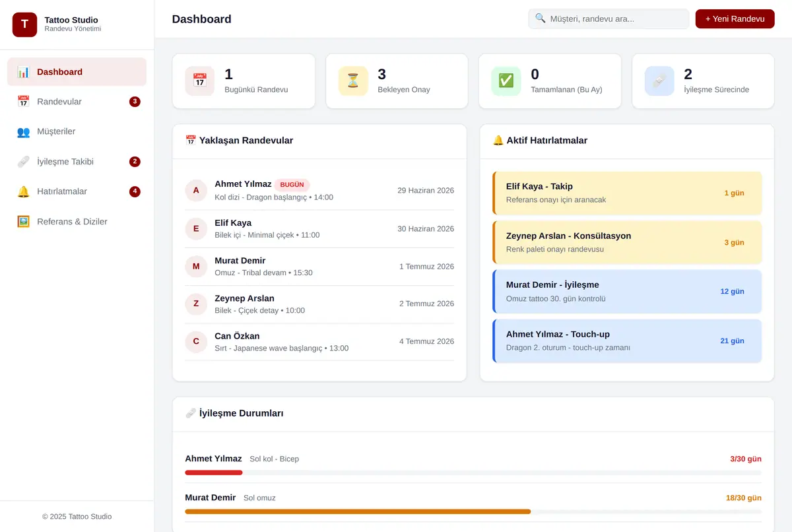
Task: Click the 18/30 gün healing counter
Action: coord(744,498)
